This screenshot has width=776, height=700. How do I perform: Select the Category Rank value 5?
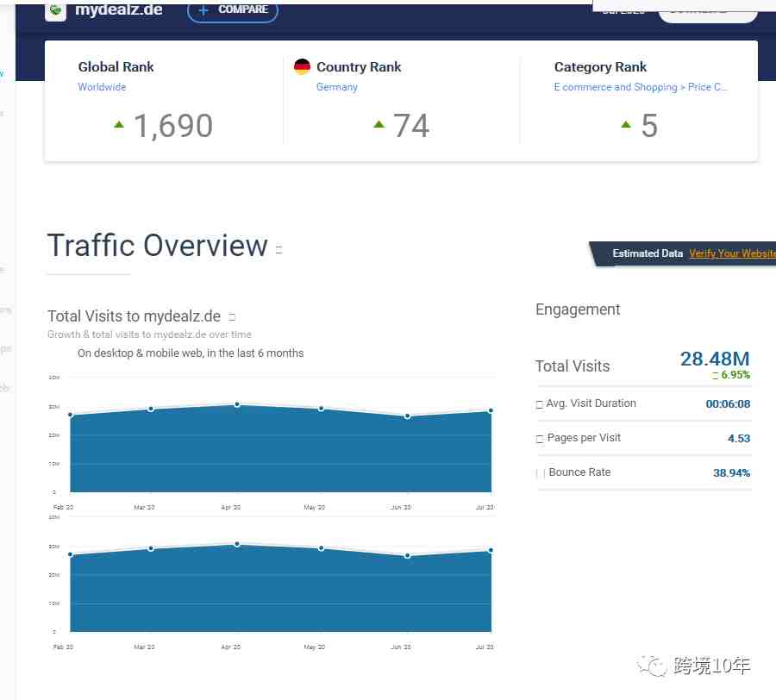click(x=649, y=125)
